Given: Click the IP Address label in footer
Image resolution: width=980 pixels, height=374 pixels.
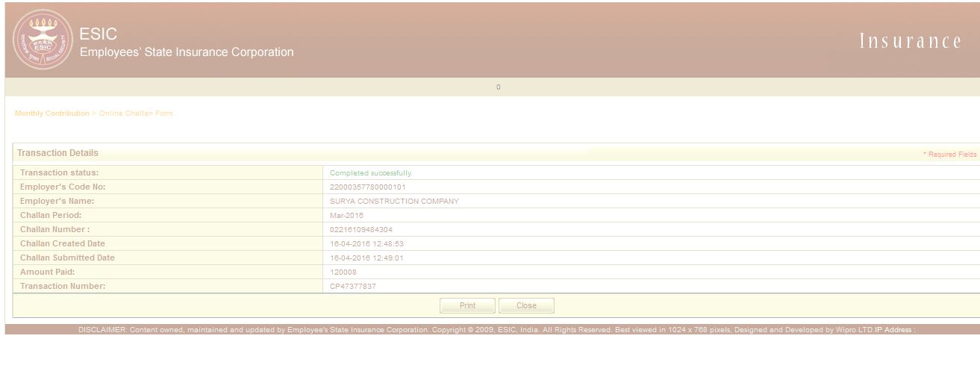Looking at the screenshot, I should (x=895, y=330).
